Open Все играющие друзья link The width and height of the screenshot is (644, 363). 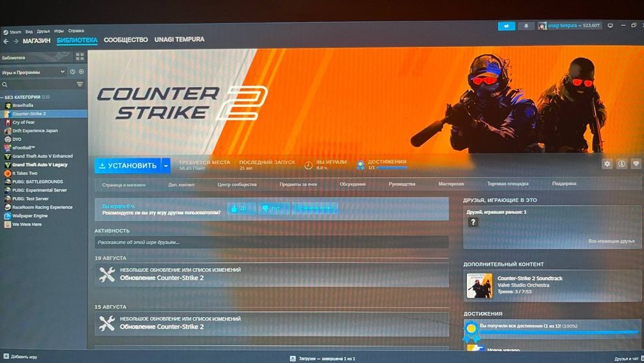611,241
